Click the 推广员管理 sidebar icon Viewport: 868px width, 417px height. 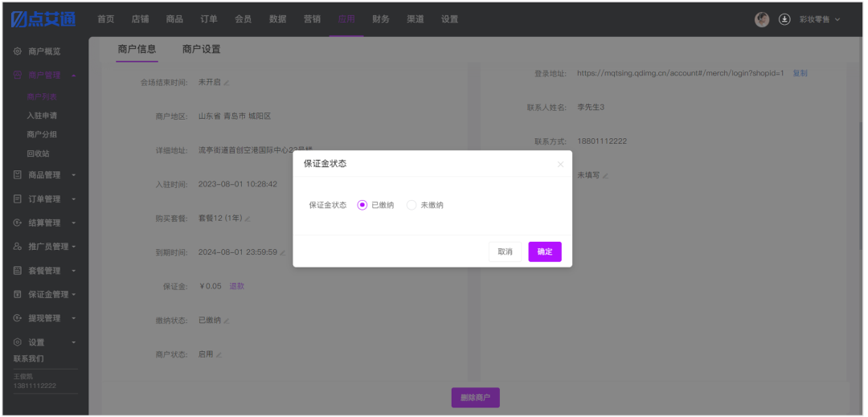click(x=18, y=247)
